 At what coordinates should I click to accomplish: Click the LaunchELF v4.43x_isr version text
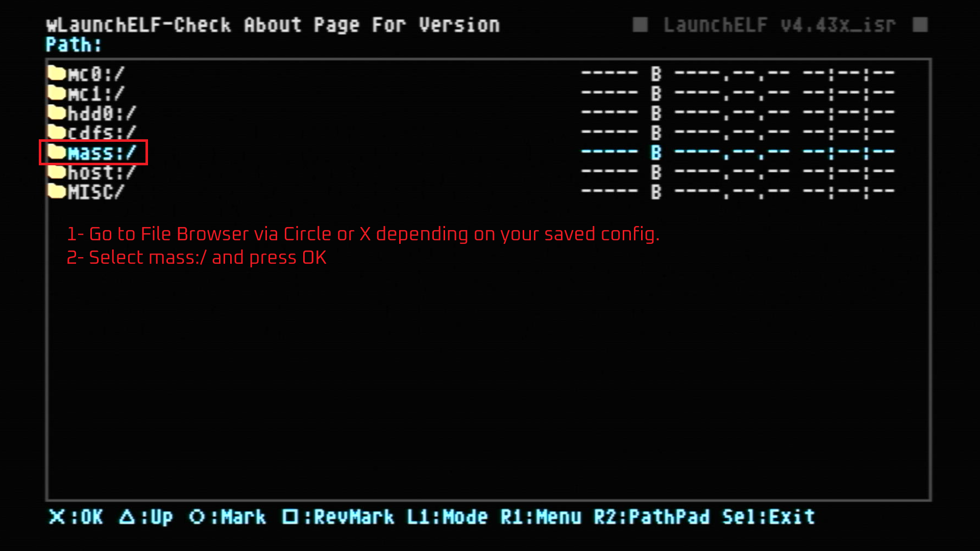coord(779,25)
